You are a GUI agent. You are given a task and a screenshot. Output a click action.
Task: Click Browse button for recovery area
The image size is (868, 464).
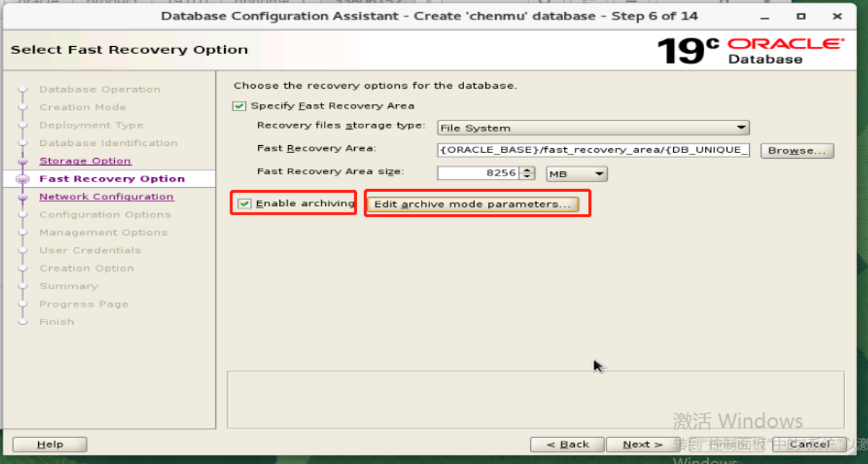pos(797,151)
